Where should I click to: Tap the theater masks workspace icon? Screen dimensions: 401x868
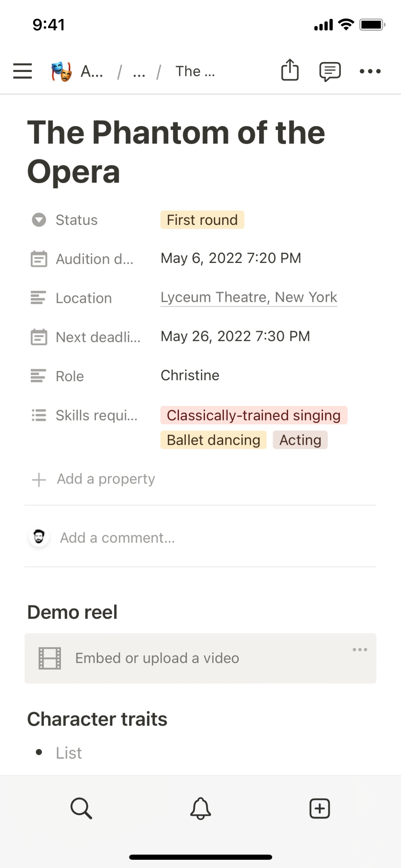pos(61,71)
